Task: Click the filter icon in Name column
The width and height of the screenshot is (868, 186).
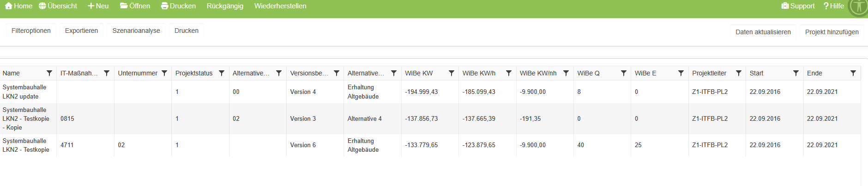Action: click(x=49, y=73)
